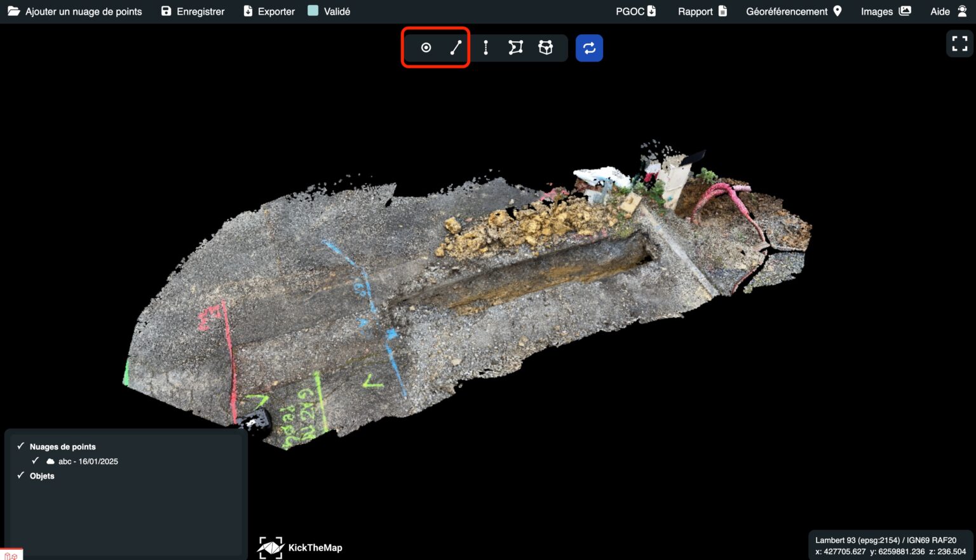Image resolution: width=976 pixels, height=560 pixels.
Task: Click the blue refresh/sync button
Action: pyautogui.click(x=589, y=47)
